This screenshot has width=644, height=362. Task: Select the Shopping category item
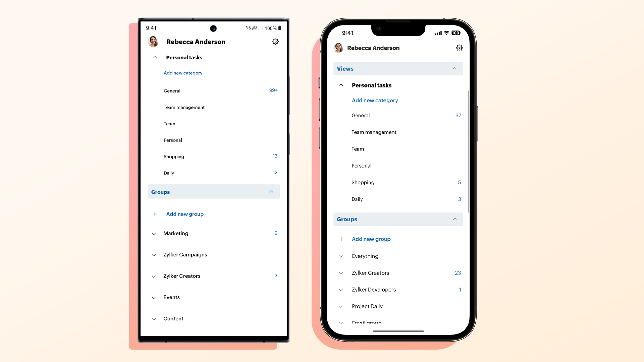[x=173, y=156]
